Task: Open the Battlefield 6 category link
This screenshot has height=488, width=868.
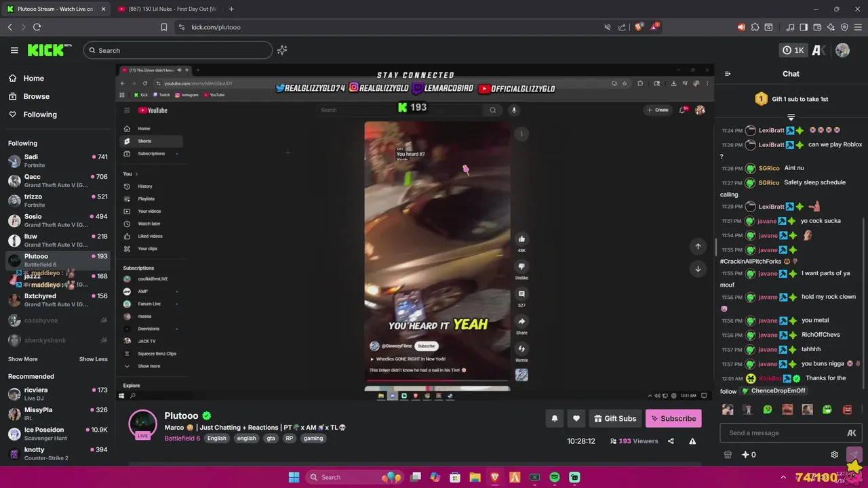Action: tap(182, 439)
